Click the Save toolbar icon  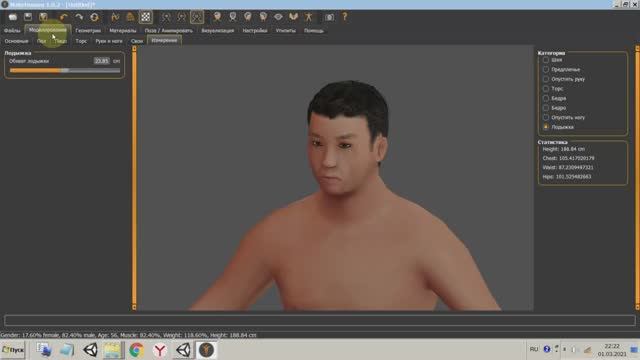(x=28, y=17)
